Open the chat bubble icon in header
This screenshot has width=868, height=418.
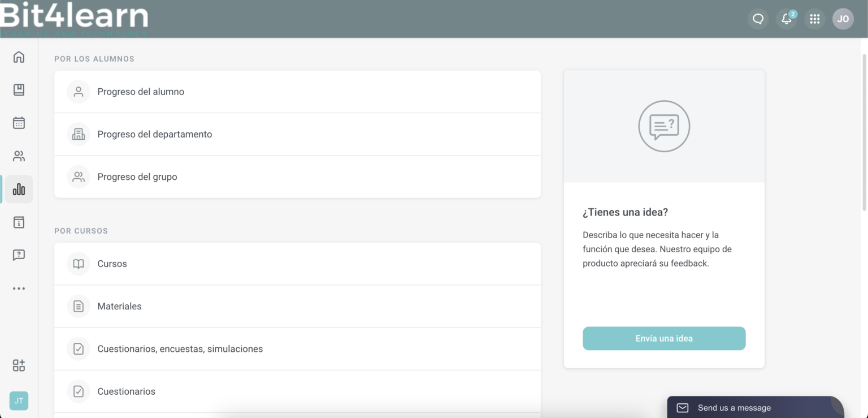(758, 19)
